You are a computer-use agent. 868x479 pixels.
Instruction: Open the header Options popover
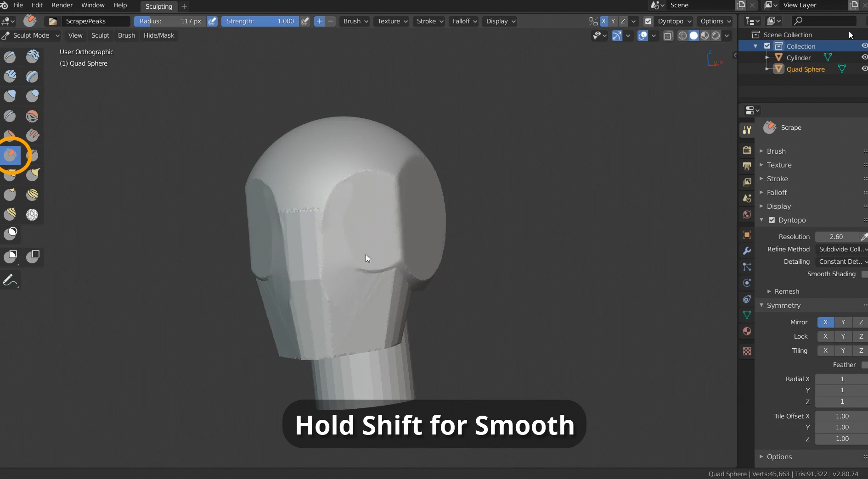(716, 21)
